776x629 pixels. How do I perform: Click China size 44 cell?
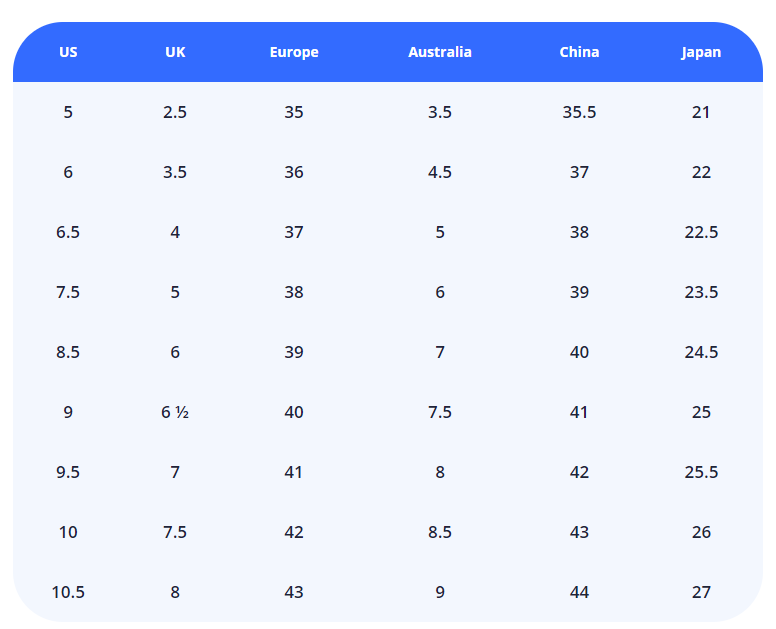pos(579,592)
